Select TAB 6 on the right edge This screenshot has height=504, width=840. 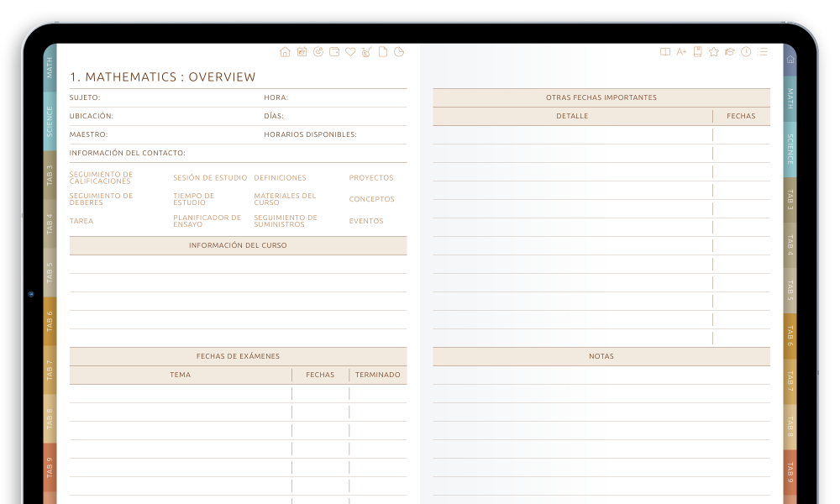(790, 338)
